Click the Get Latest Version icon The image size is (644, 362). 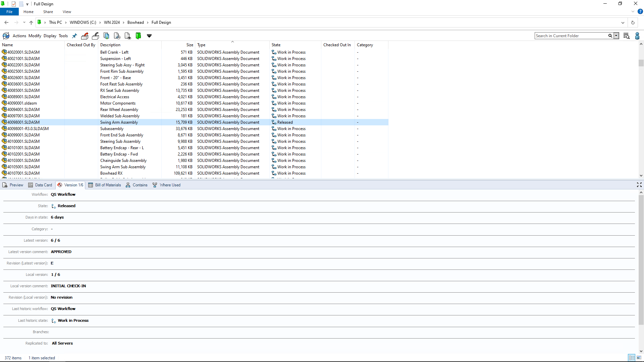106,36
